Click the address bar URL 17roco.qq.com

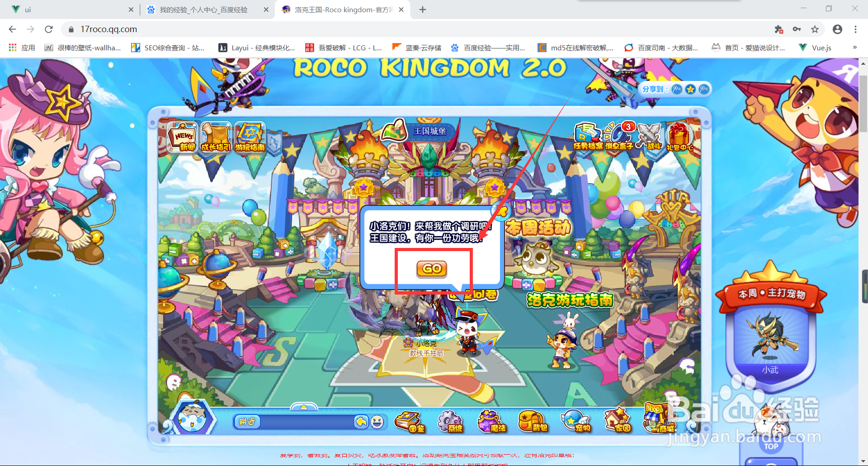(x=108, y=29)
